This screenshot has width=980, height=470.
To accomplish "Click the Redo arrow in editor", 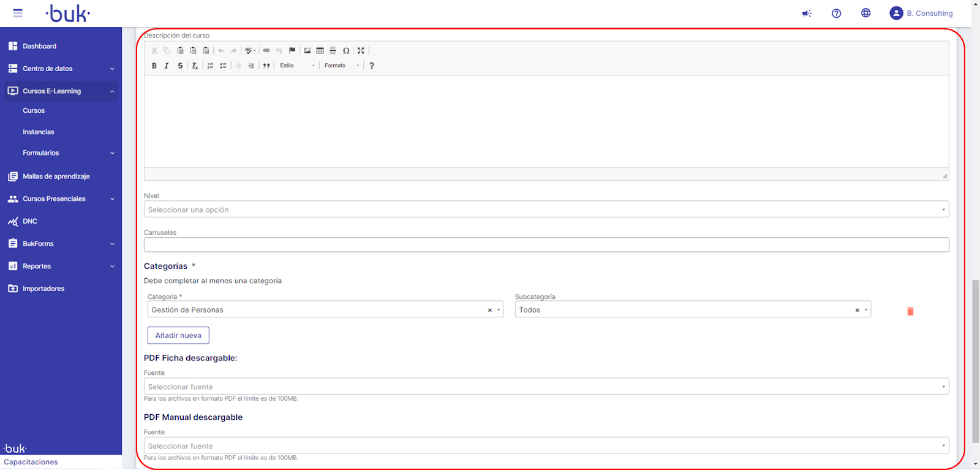I will (x=233, y=51).
